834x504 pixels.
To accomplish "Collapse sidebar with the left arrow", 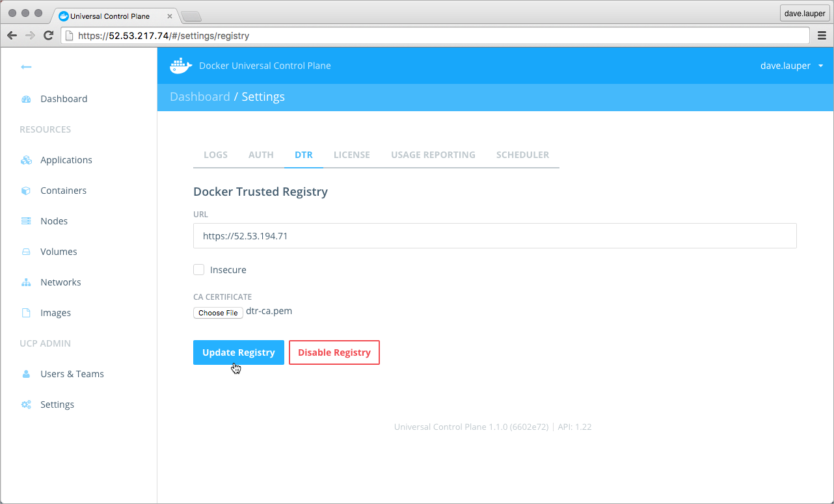I will coord(26,67).
